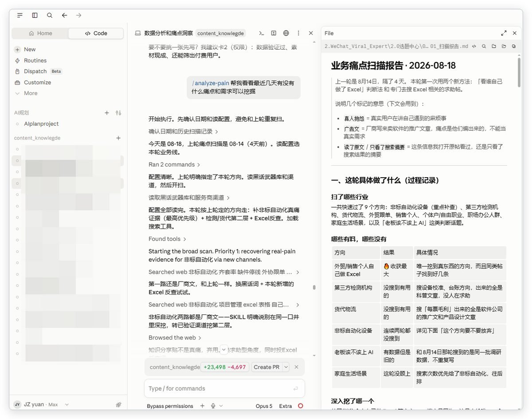Click the send enter arrow icon
Screen dimensions: 532x419
pyautogui.click(x=295, y=388)
